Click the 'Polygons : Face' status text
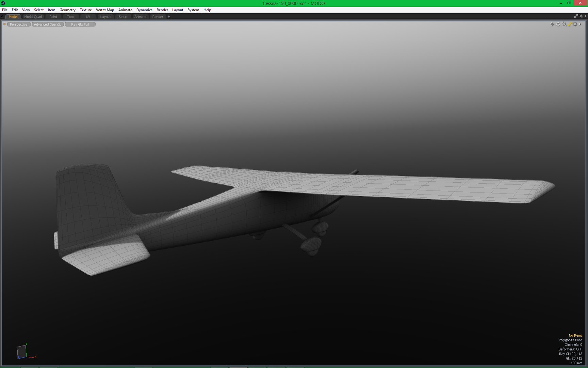Image resolution: width=588 pixels, height=368 pixels. point(570,340)
